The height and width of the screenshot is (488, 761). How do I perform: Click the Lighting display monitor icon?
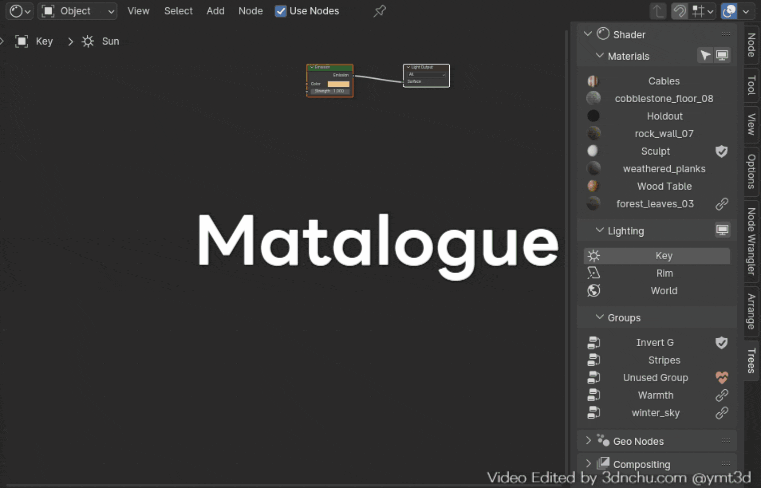point(722,230)
